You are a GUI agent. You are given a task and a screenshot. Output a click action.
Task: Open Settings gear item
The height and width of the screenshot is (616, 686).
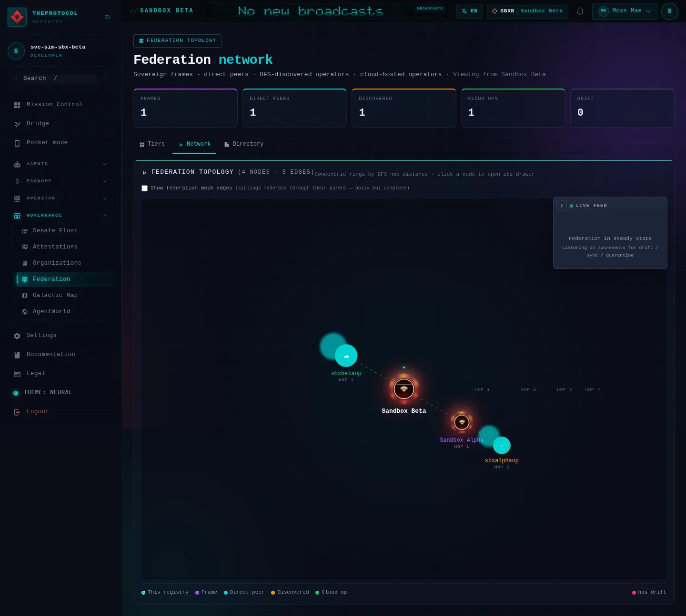point(17,336)
